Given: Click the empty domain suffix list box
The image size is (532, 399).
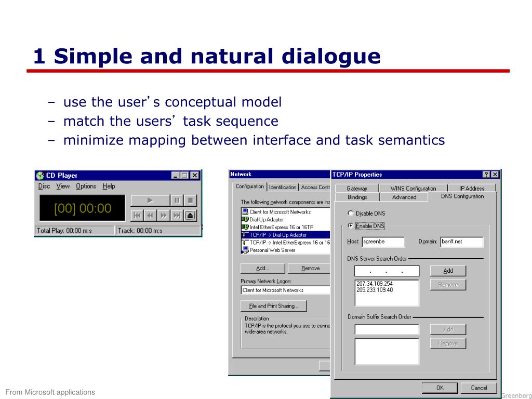Looking at the screenshot, I should tap(387, 352).
